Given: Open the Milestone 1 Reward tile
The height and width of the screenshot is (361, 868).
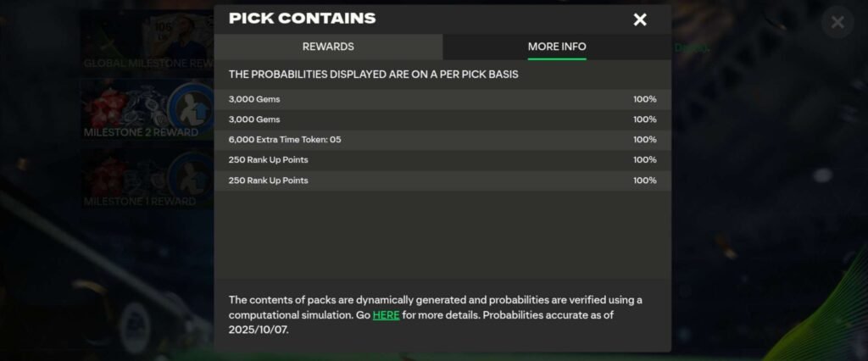Looking at the screenshot, I should pyautogui.click(x=146, y=178).
